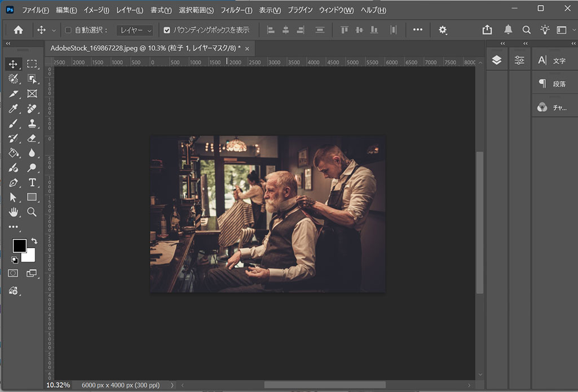Select the Move tool
The width and height of the screenshot is (578, 392).
(x=13, y=64)
